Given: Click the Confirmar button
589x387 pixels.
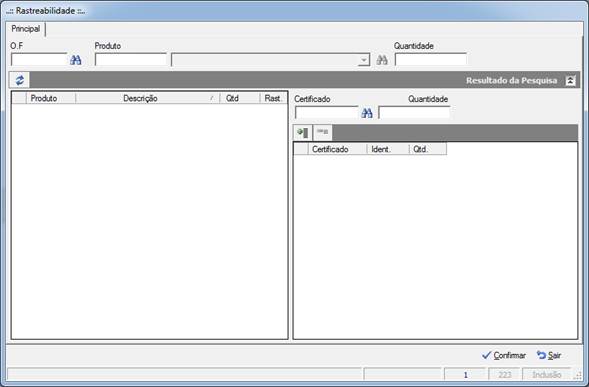Looking at the screenshot, I should tap(504, 355).
